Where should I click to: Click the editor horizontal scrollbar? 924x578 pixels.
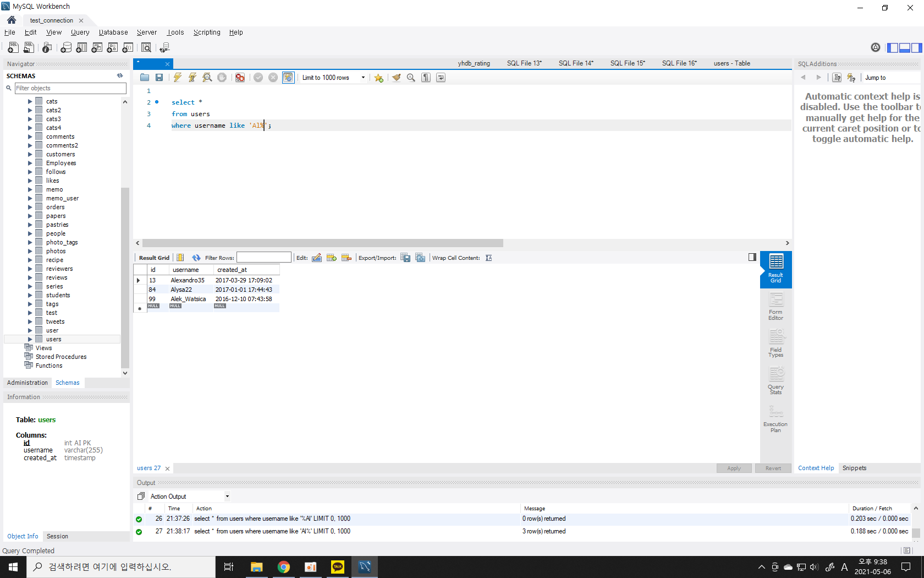(x=322, y=243)
